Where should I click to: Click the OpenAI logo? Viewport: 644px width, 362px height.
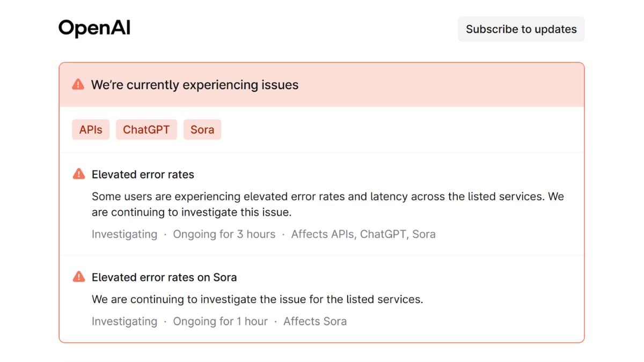point(94,28)
